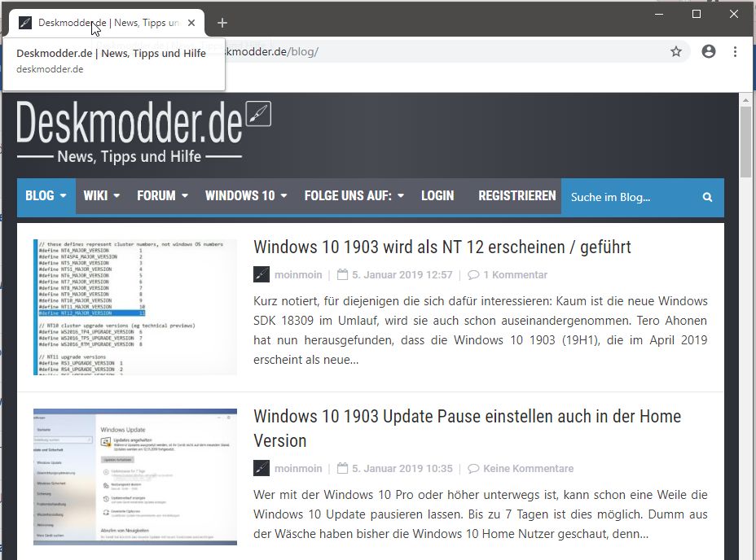The height and width of the screenshot is (560, 756).
Task: Click author moinmoin on the Update Pause article
Action: click(x=298, y=469)
